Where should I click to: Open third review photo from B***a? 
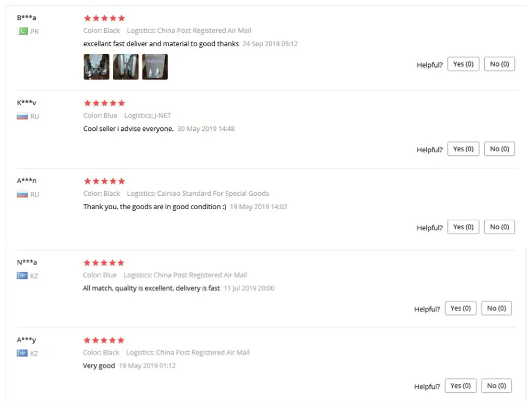[x=155, y=67]
